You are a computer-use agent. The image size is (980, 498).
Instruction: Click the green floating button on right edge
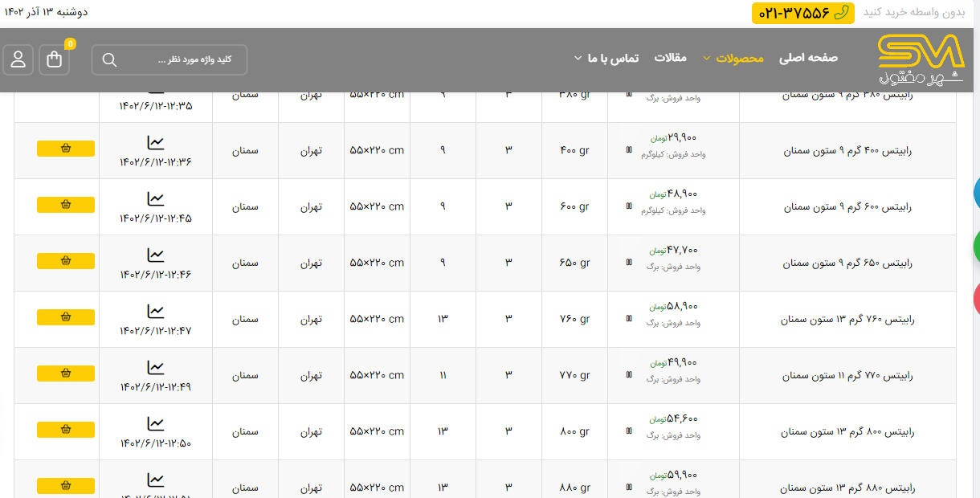[x=975, y=247]
